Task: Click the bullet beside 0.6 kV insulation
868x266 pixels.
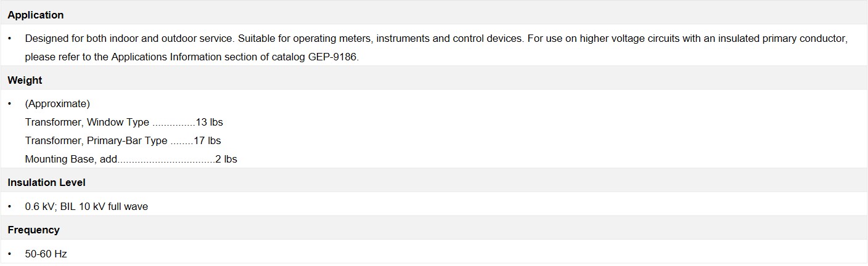Action: [x=10, y=206]
